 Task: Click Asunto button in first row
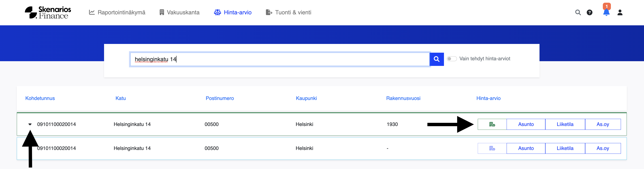click(x=525, y=124)
